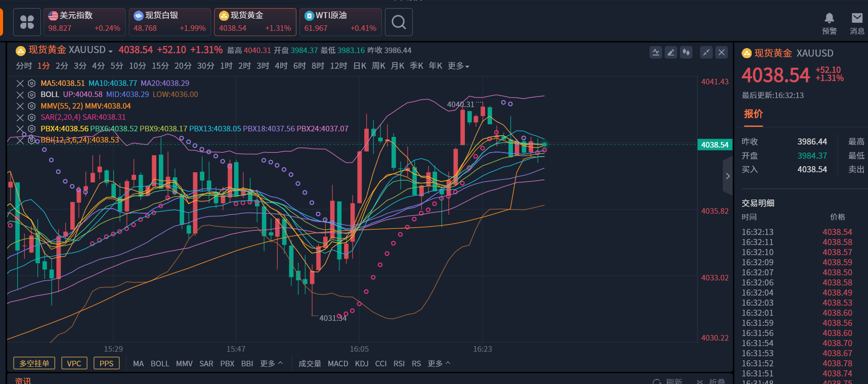
Task: Show the KDJ sub-indicator
Action: coord(362,364)
